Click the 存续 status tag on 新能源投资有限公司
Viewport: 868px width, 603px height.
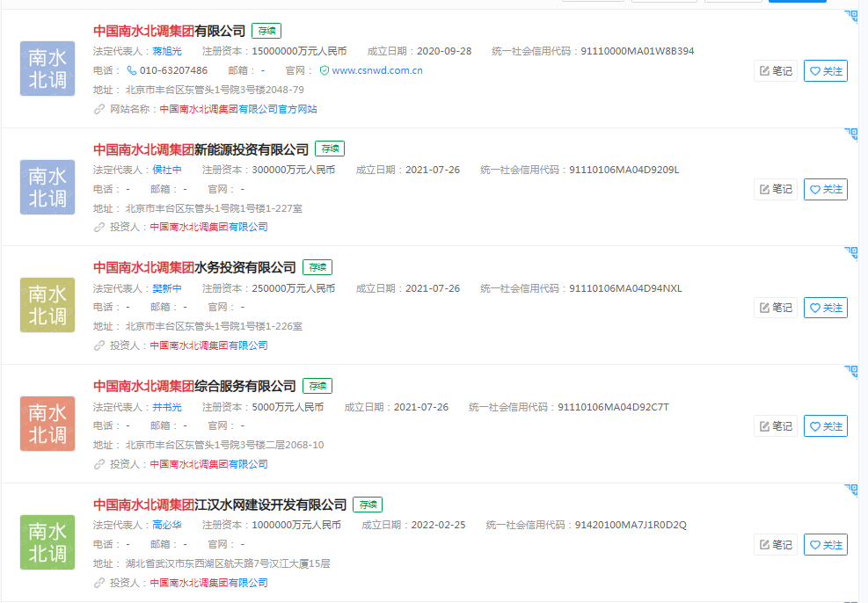tap(330, 149)
